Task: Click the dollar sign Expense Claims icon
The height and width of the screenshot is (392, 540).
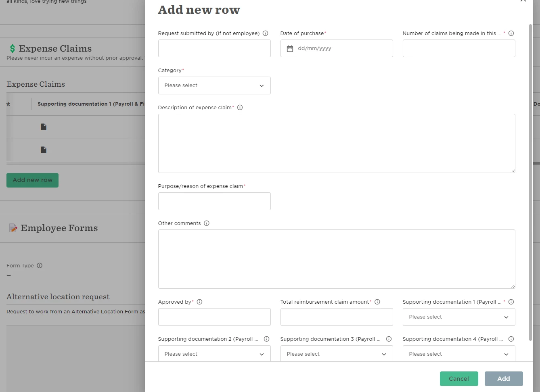Action: [x=13, y=49]
